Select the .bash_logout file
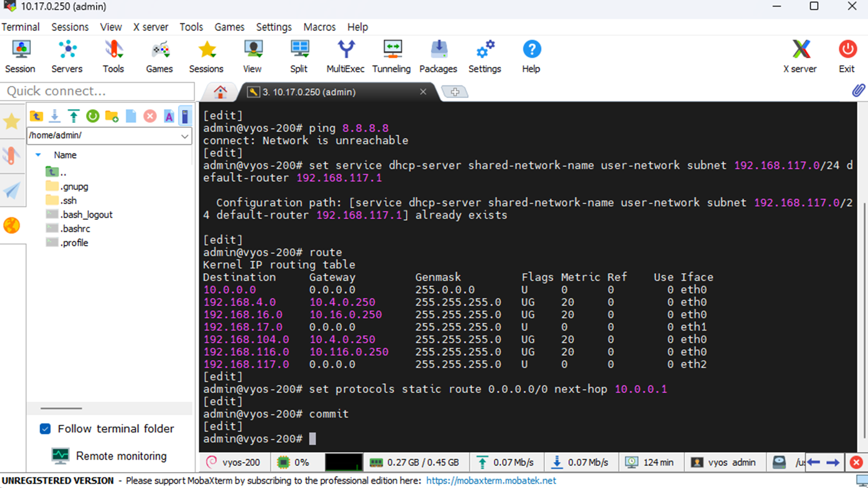Viewport: 868px width, 488px height. (79, 215)
